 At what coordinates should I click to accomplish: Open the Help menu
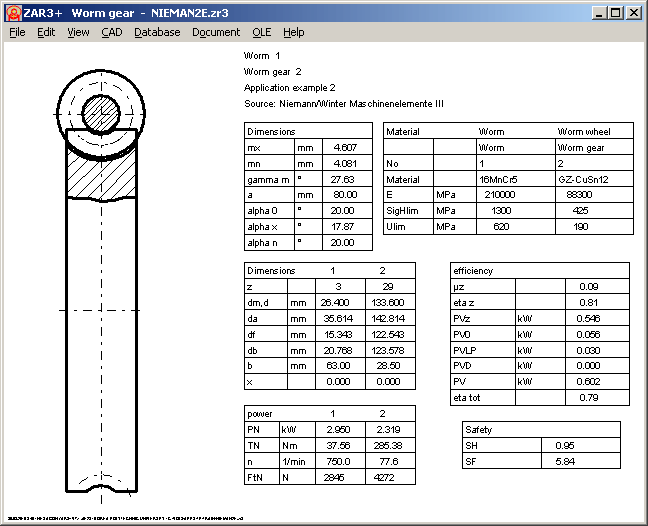[294, 32]
